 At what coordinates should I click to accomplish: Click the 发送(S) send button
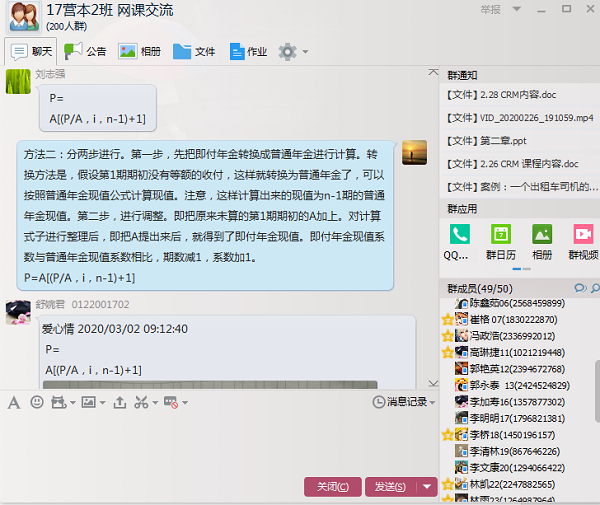coord(388,487)
